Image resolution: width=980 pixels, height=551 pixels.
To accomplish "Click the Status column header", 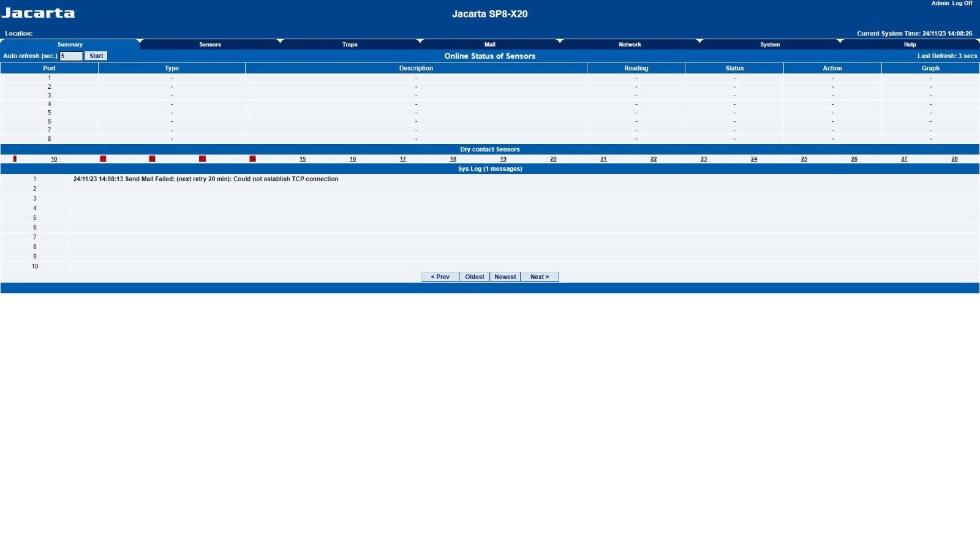I will 734,68.
